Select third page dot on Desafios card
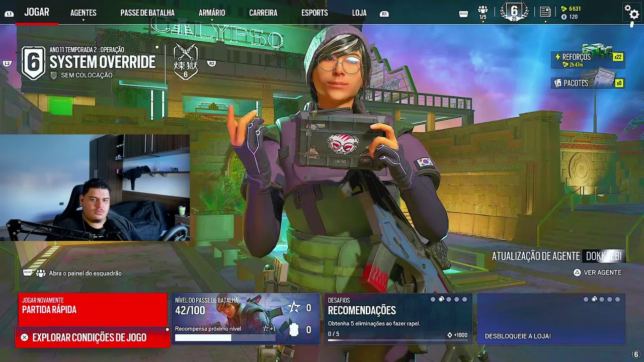Screen dimensions: 644x362 449,299
